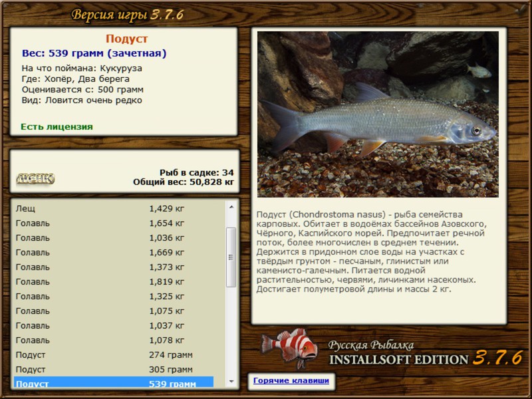Click the scroll down arrow of fish list
Image resolution: width=532 pixels, height=399 pixels.
(x=231, y=381)
